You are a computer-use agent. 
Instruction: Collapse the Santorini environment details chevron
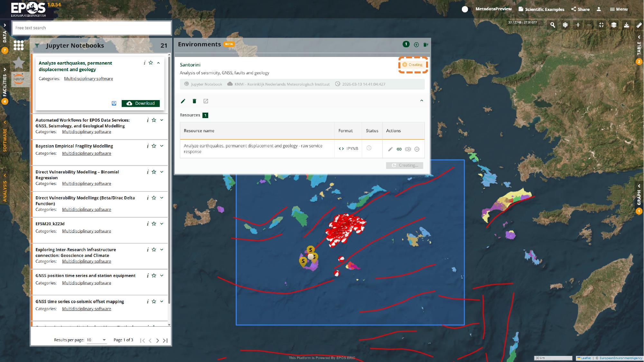(422, 101)
